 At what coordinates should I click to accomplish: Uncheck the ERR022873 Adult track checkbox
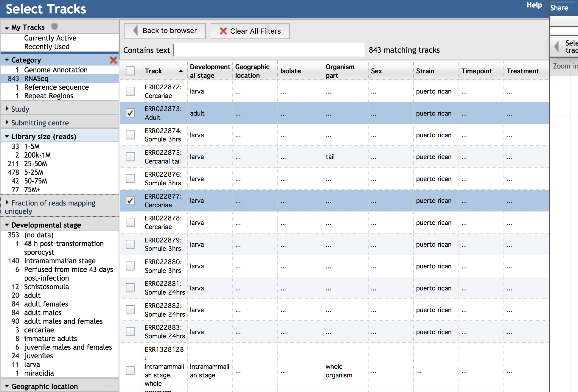(x=130, y=113)
